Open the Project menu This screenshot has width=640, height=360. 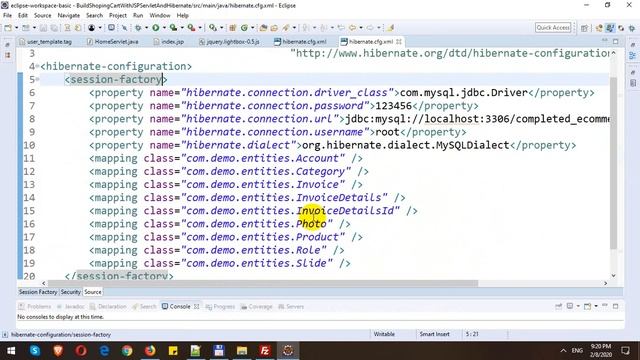pos(118,15)
